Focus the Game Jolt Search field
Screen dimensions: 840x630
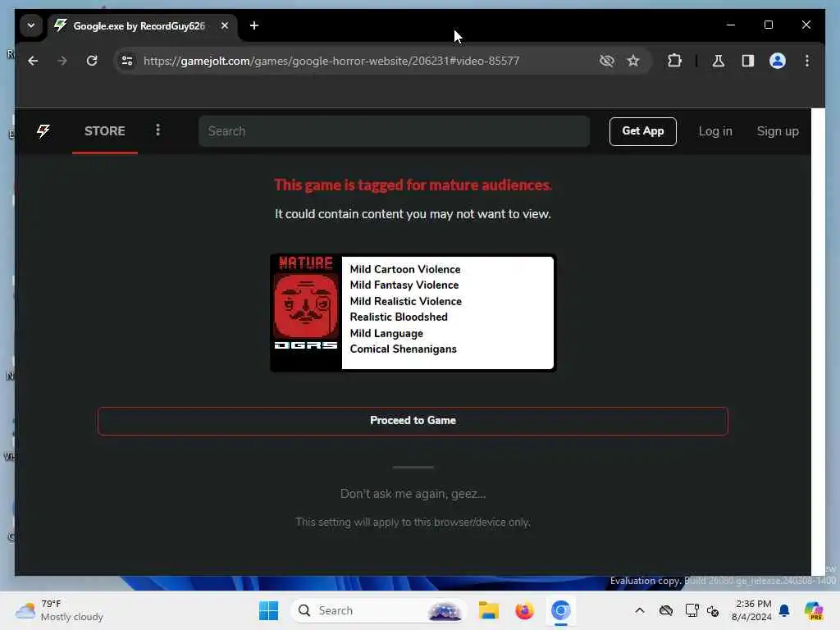tap(394, 131)
